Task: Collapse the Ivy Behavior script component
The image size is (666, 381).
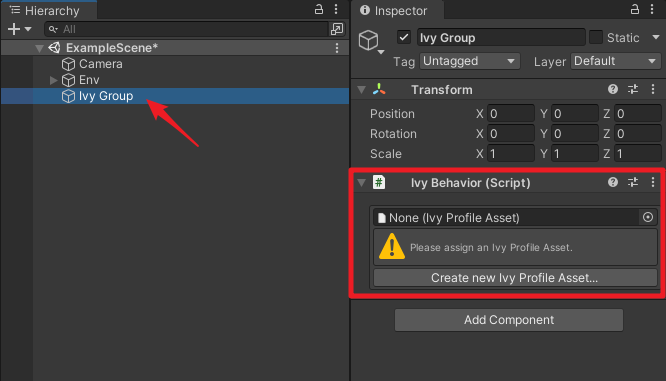Action: coord(361,183)
